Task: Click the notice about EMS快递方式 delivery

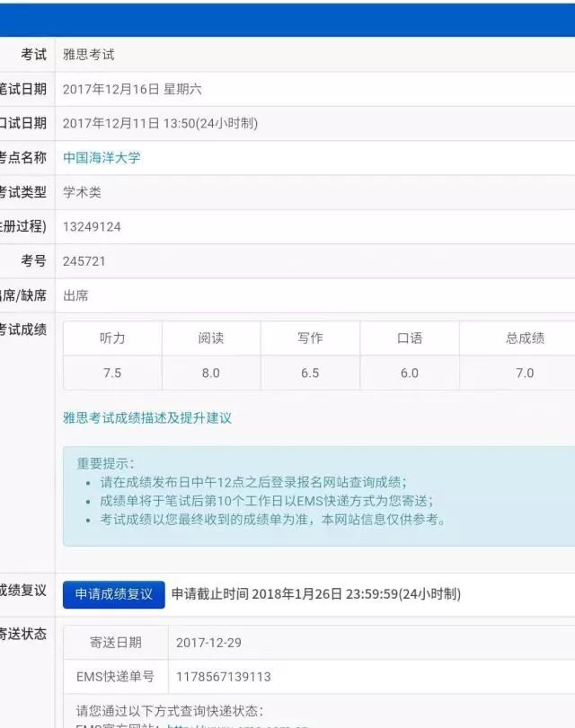Action: [267, 501]
